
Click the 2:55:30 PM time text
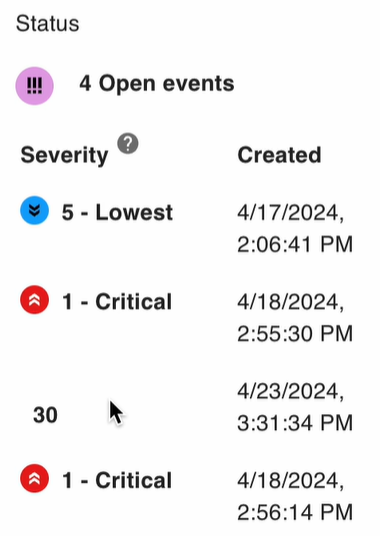[295, 334]
